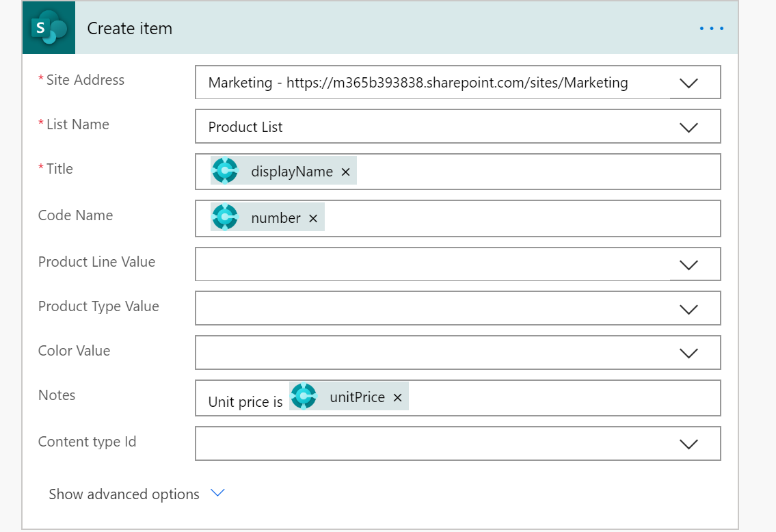
Task: Click the Marketing site address text
Action: pos(418,83)
